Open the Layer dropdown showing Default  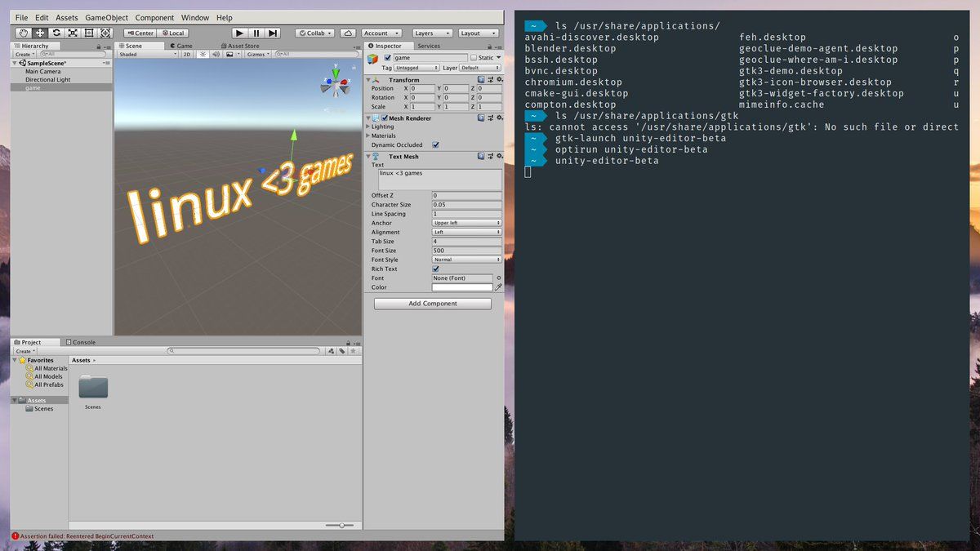click(480, 68)
